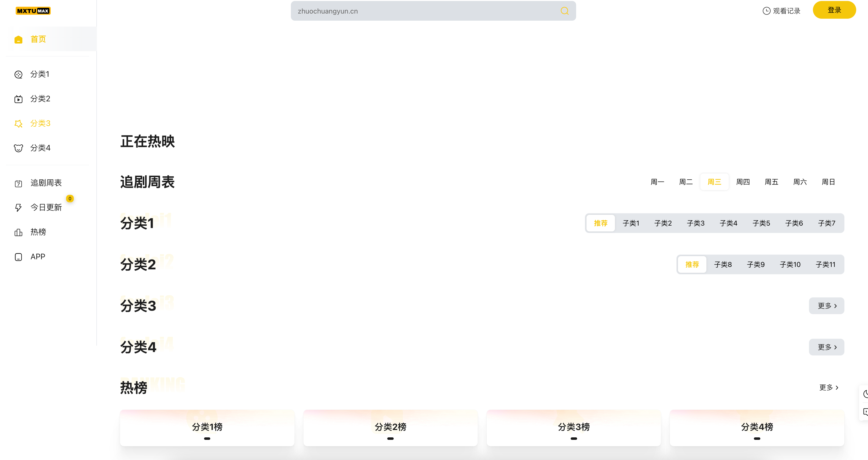This screenshot has width=868, height=460.
Task: Select the 周三 schedule tab
Action: point(714,182)
